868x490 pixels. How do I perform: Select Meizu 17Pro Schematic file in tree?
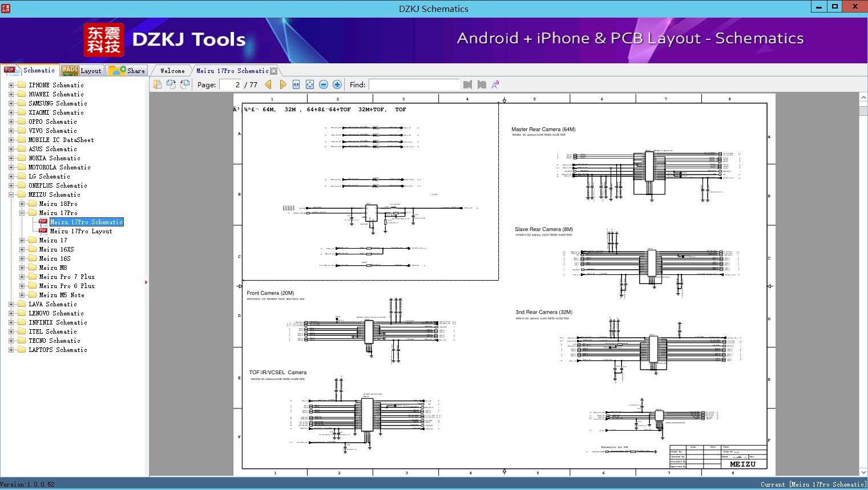[86, 222]
